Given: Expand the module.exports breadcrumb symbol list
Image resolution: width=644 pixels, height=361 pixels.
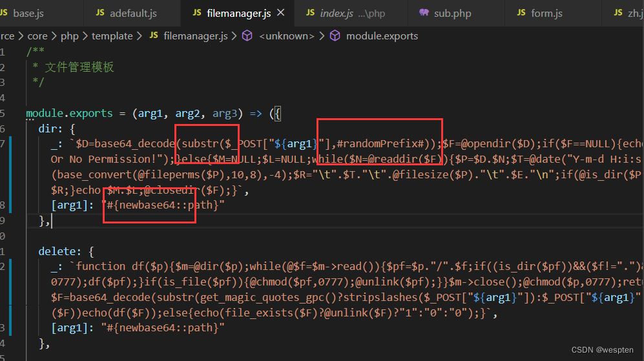Looking at the screenshot, I should tap(382, 36).
